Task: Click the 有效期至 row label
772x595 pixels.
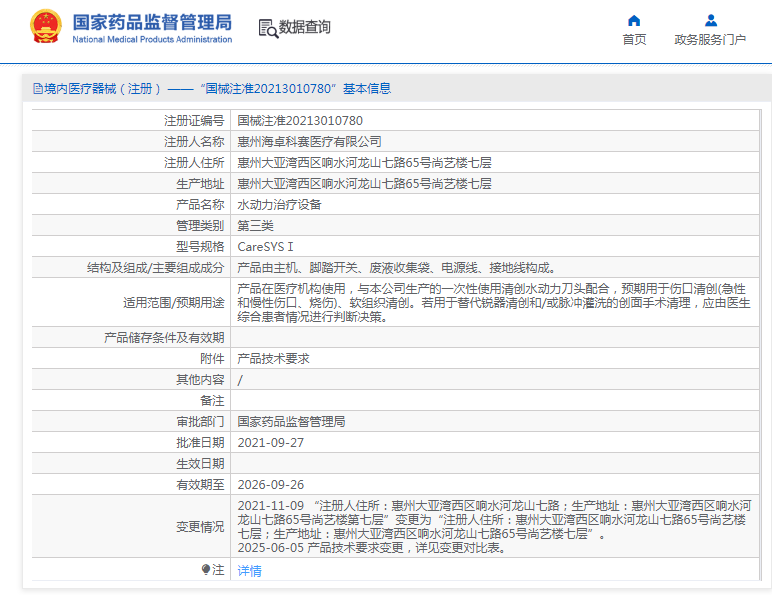Action: (200, 485)
